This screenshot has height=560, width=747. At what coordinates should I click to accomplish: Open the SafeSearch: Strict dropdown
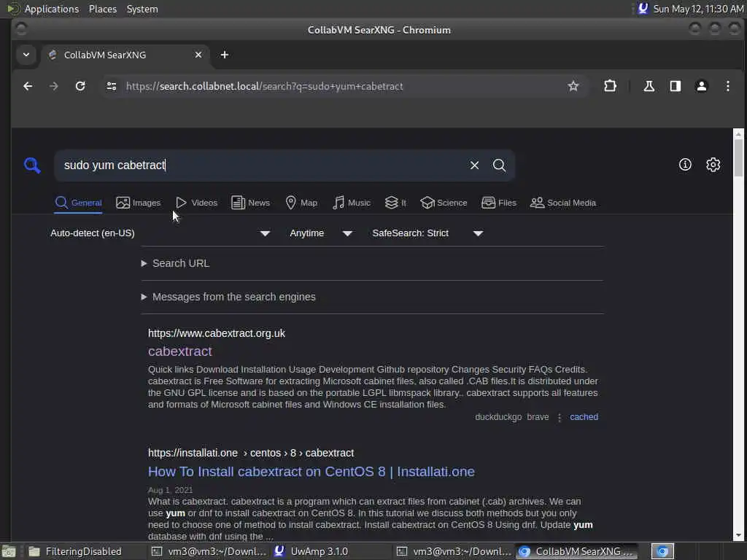point(427,233)
